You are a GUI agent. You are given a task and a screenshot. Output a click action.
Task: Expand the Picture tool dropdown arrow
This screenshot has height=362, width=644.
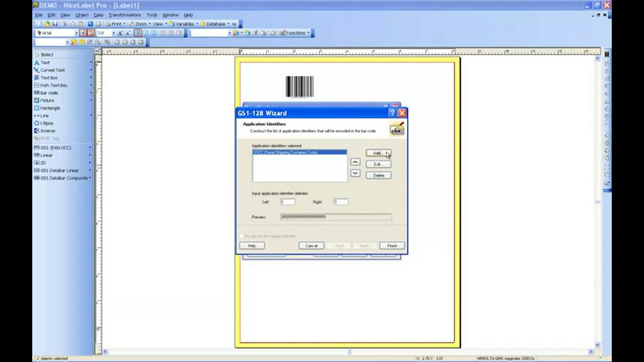click(x=91, y=100)
